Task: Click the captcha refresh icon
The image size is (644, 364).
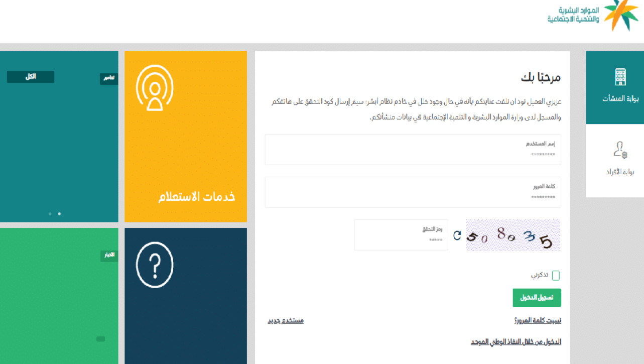Action: tap(457, 235)
